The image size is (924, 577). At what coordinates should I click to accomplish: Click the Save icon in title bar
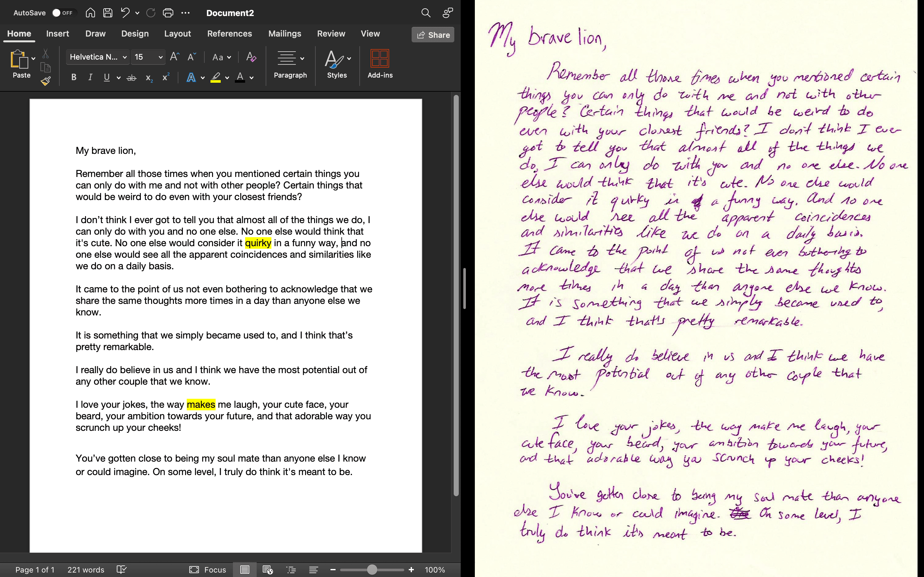pyautogui.click(x=108, y=13)
